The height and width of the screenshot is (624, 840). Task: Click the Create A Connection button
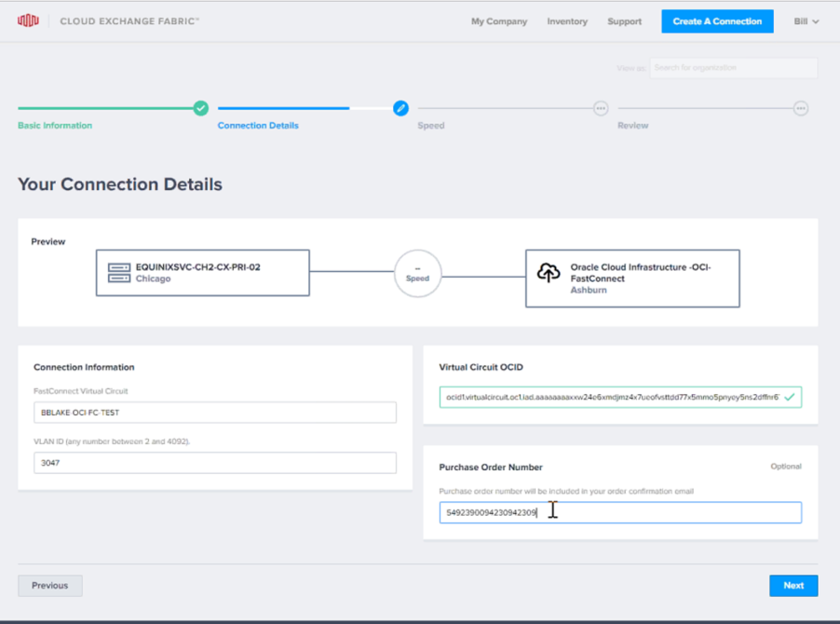[x=717, y=21]
